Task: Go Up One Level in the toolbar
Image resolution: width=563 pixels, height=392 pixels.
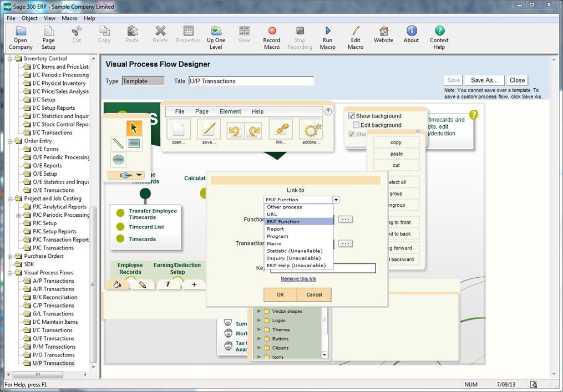Action: coord(216,38)
